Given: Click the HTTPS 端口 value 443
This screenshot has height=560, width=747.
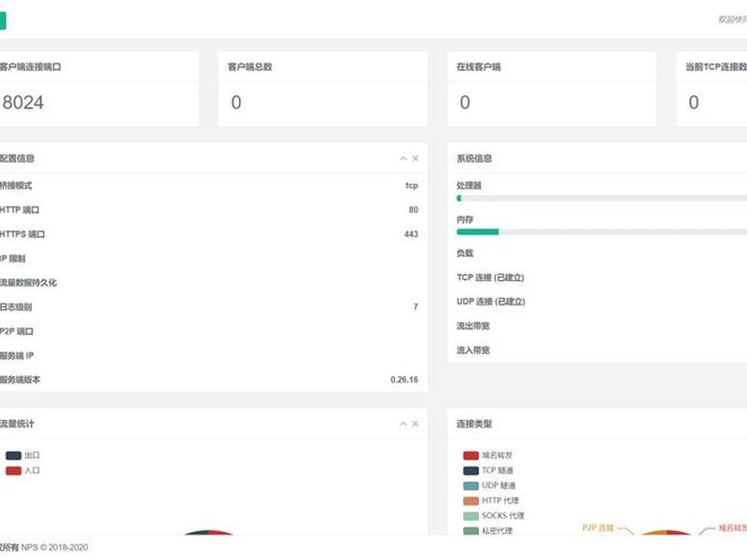Looking at the screenshot, I should 411,234.
